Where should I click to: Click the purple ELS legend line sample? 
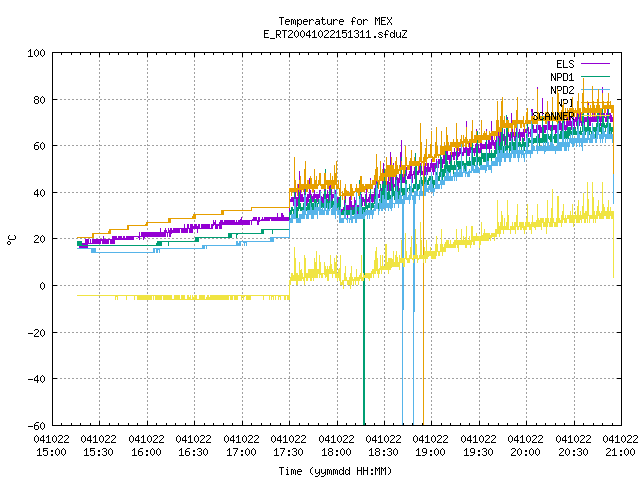[x=595, y=64]
